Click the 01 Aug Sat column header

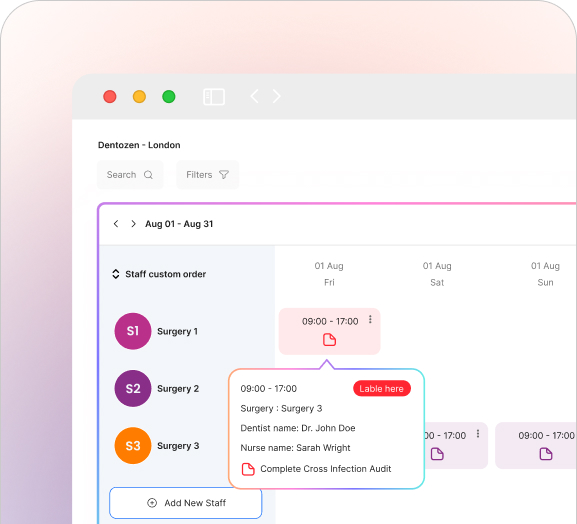[x=437, y=274]
